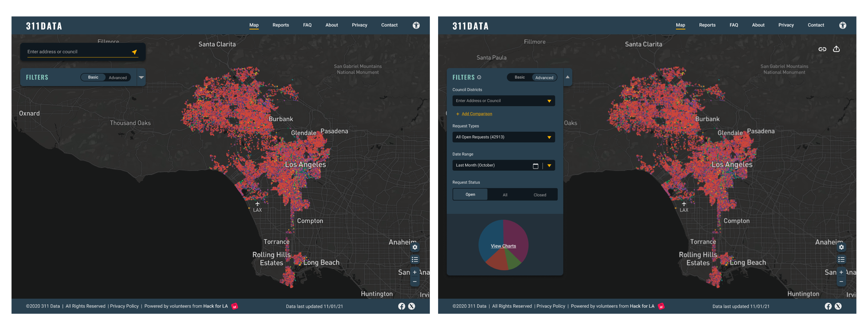Screen dimensions: 868x329
Task: Zoom in using plus icon in right map
Action: [x=841, y=272]
